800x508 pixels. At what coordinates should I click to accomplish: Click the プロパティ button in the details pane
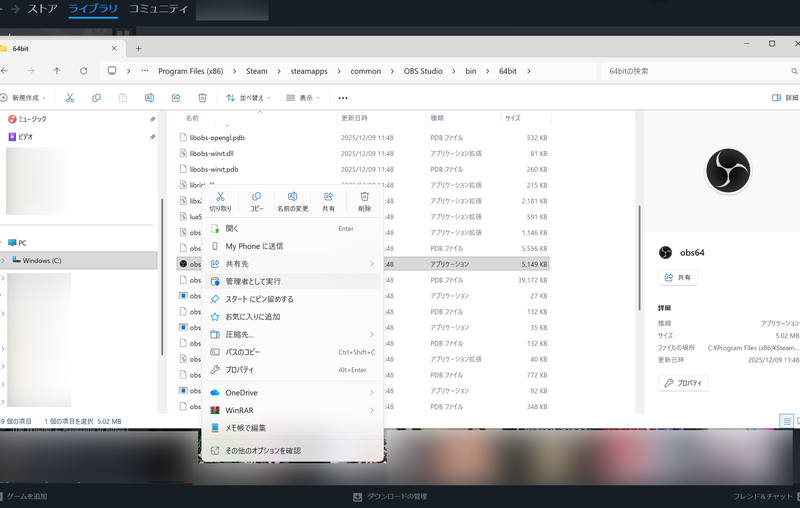pos(683,383)
